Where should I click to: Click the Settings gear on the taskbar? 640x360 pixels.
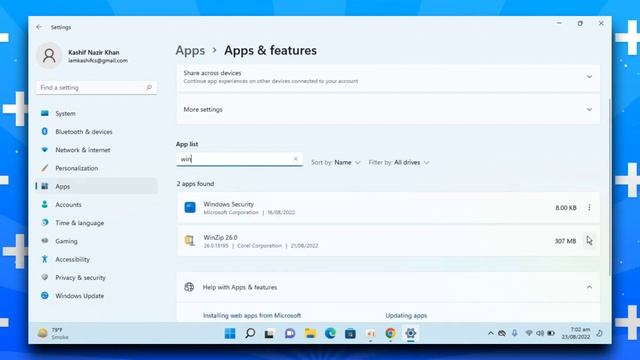tap(410, 333)
